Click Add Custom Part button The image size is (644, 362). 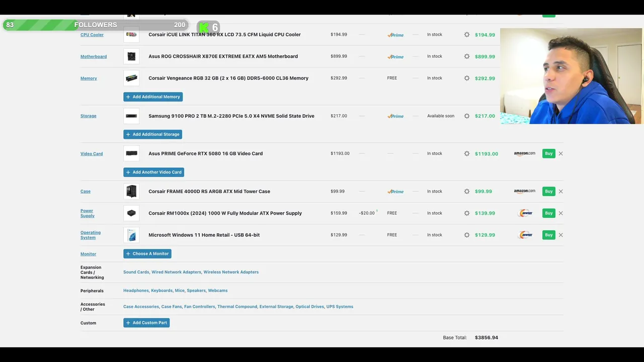pyautogui.click(x=146, y=323)
